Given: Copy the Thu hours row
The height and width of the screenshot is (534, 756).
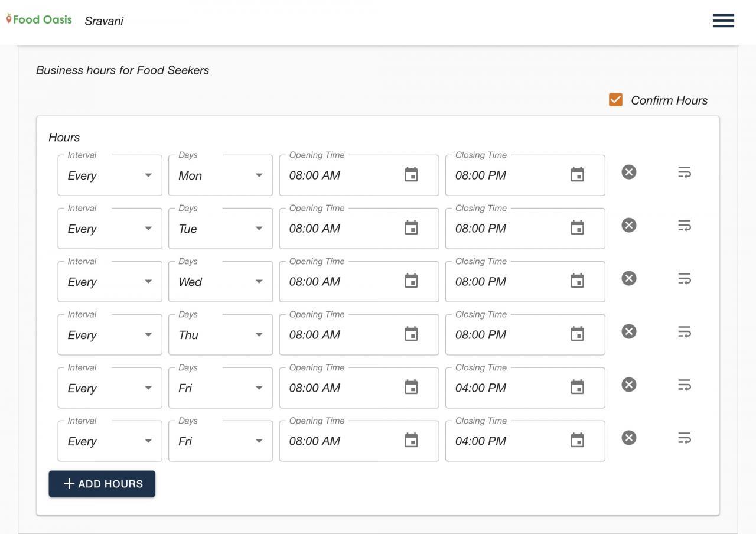Looking at the screenshot, I should tap(684, 332).
